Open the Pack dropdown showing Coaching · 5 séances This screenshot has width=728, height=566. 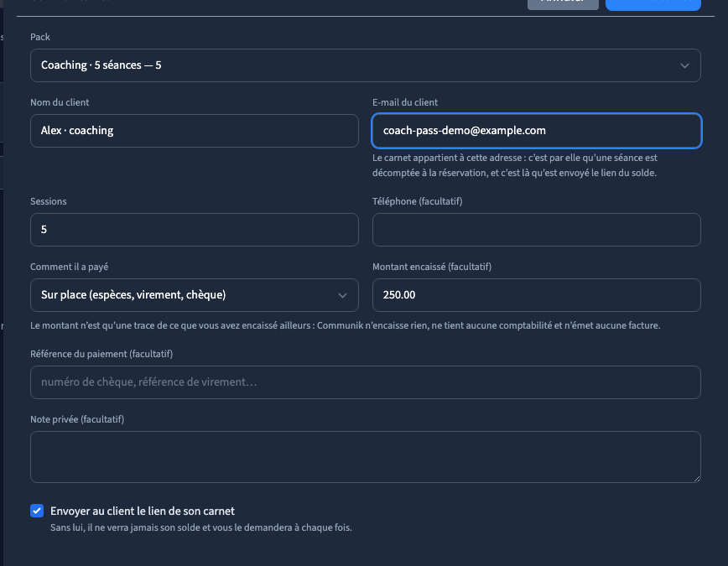(x=366, y=65)
